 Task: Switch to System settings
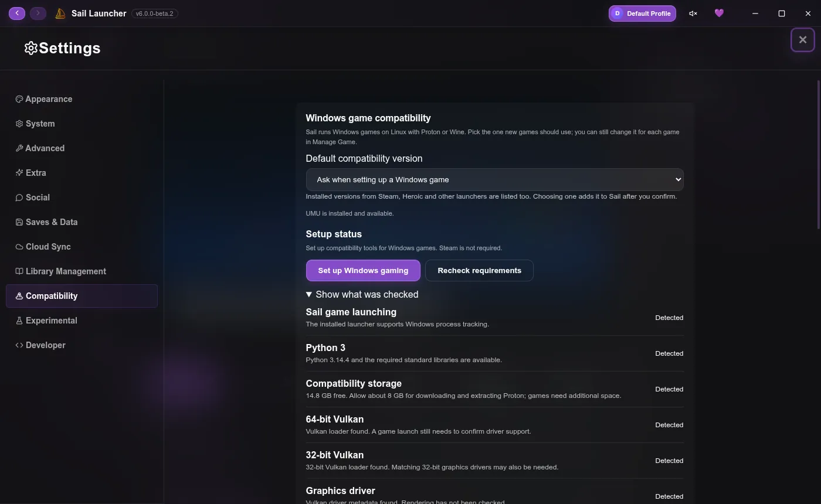82,124
